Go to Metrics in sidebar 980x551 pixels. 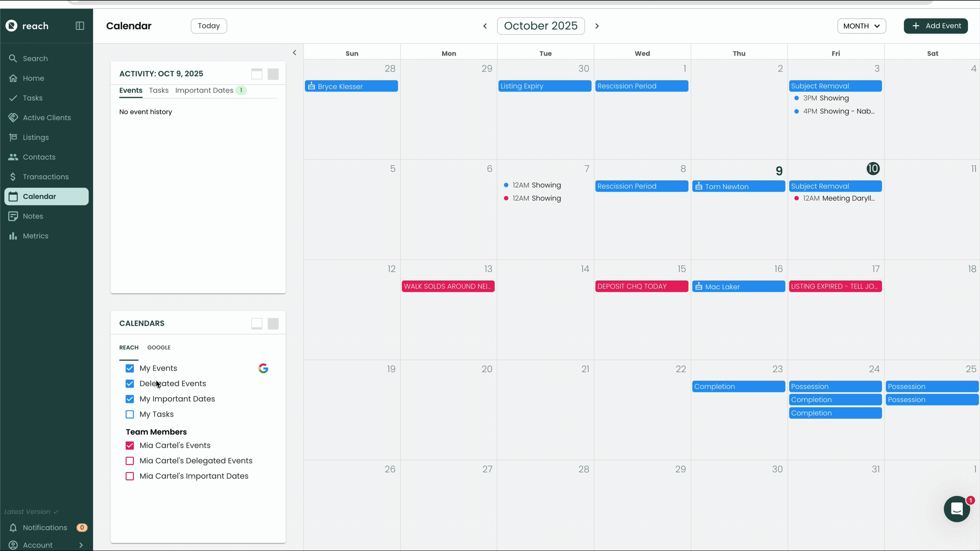(35, 236)
